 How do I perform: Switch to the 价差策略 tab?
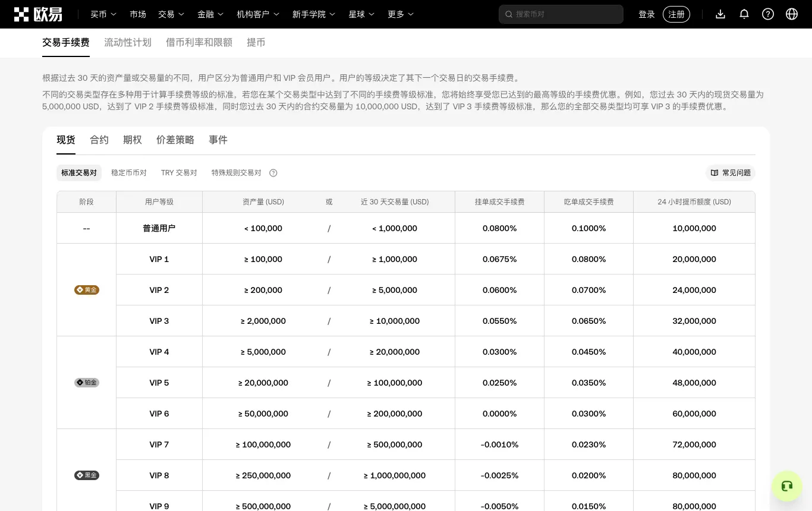tap(175, 140)
